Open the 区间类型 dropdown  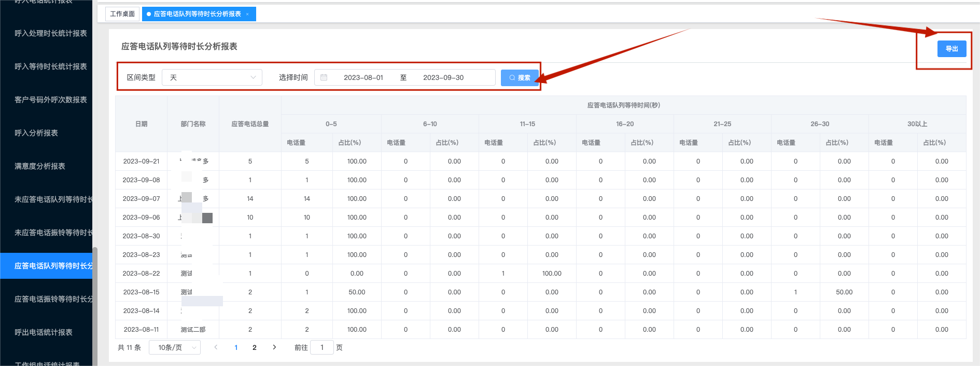(212, 77)
